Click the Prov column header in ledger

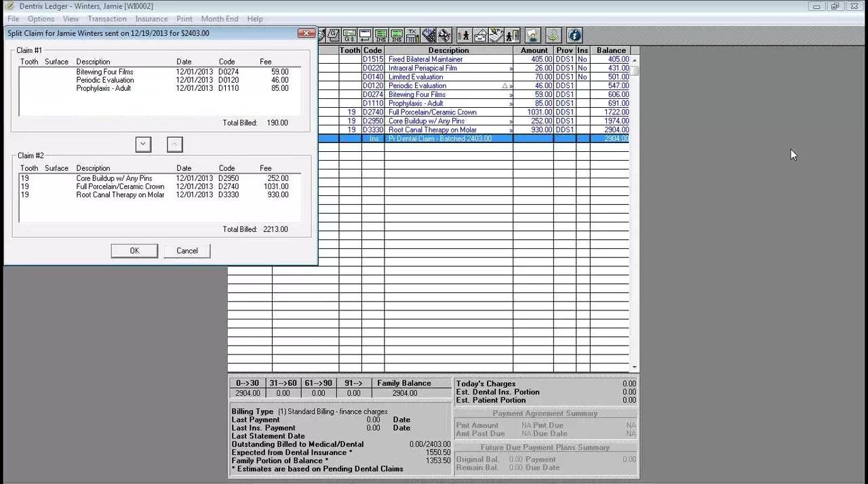[x=565, y=50]
